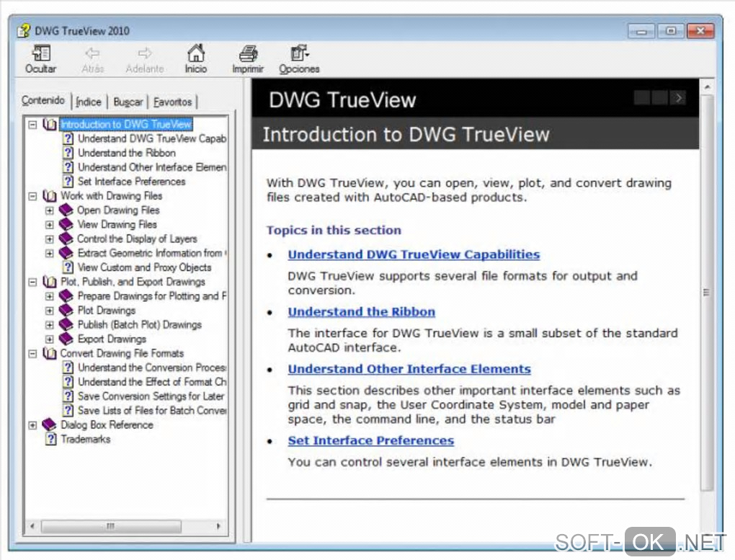Click the tree panel scroll-left arrow
Screen dimensions: 735x560
point(32,526)
